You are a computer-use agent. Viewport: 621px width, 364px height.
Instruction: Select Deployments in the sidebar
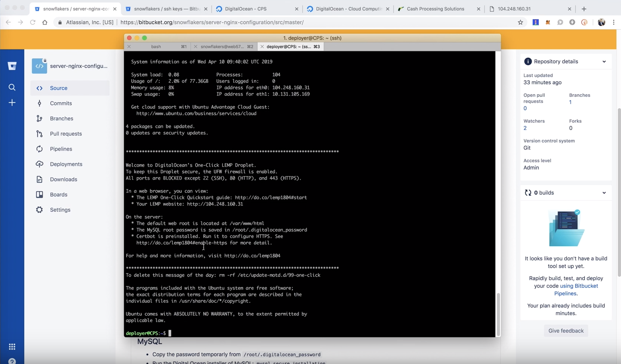click(x=66, y=164)
